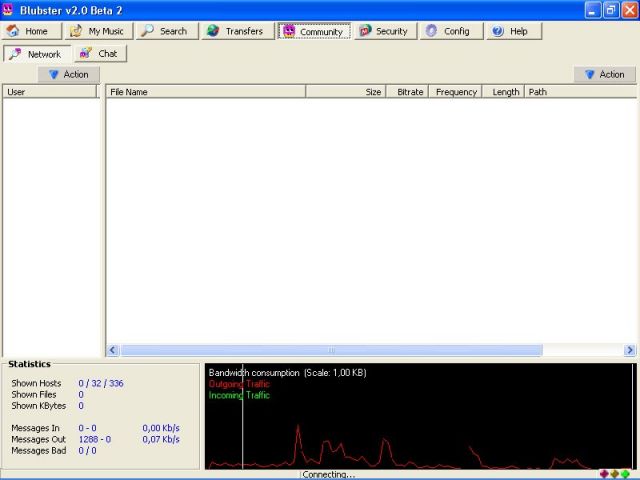Click the Frequency column header
Viewport: 640px width, 480px height.
[455, 92]
